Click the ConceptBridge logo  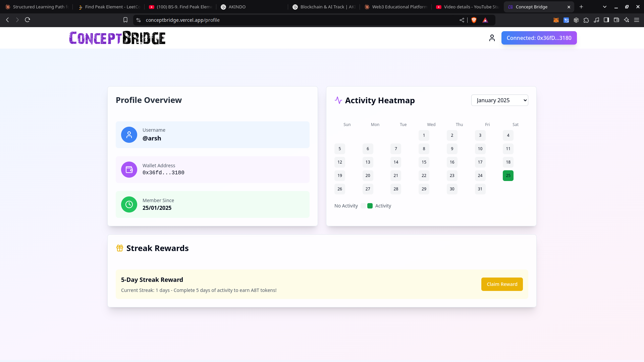[117, 38]
